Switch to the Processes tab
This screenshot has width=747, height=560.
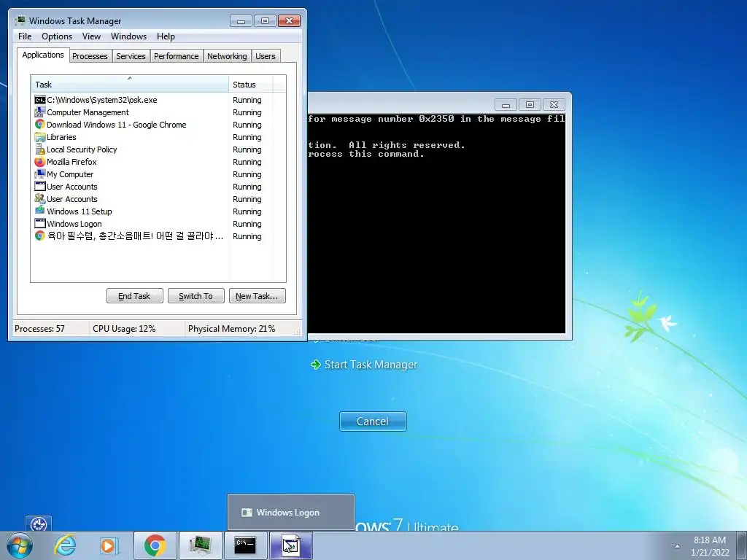click(90, 56)
